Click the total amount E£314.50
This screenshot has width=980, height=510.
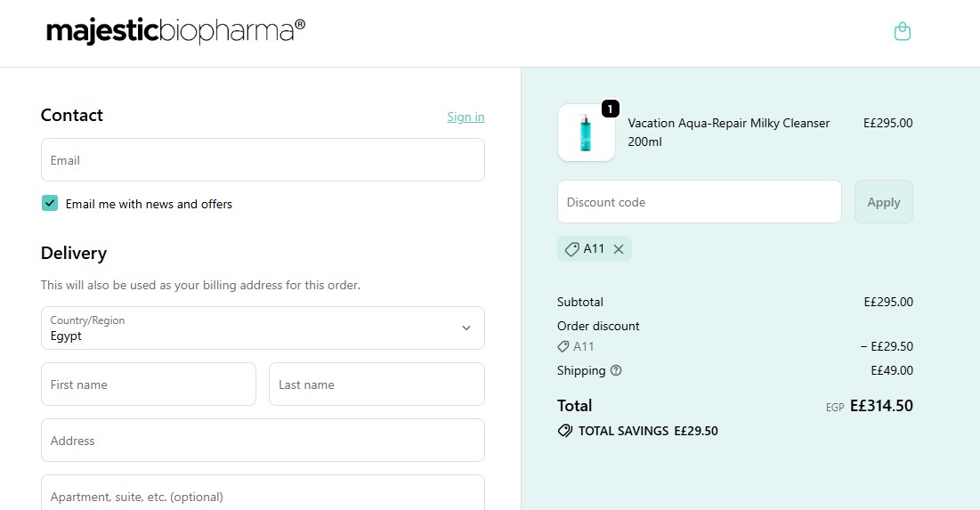(881, 406)
